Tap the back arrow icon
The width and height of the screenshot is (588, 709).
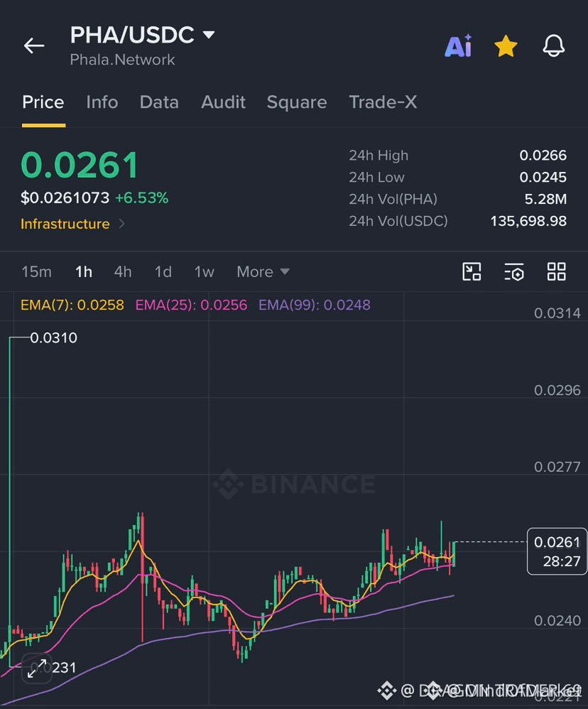[34, 45]
